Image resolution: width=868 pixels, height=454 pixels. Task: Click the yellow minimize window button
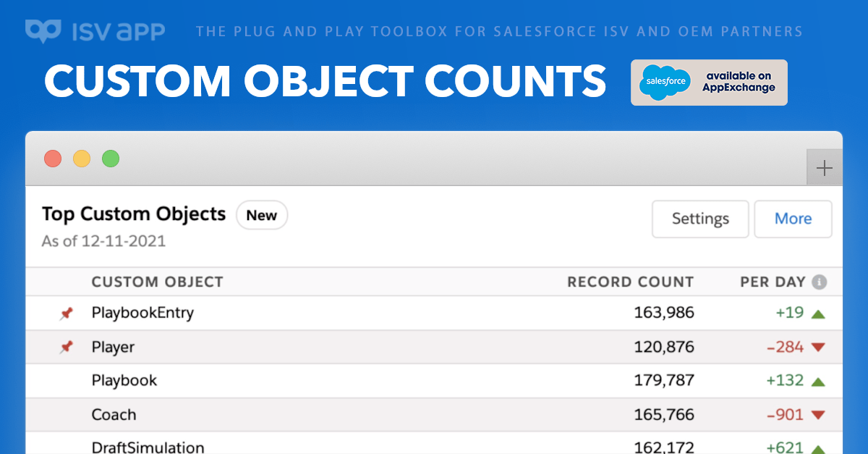[x=82, y=159]
